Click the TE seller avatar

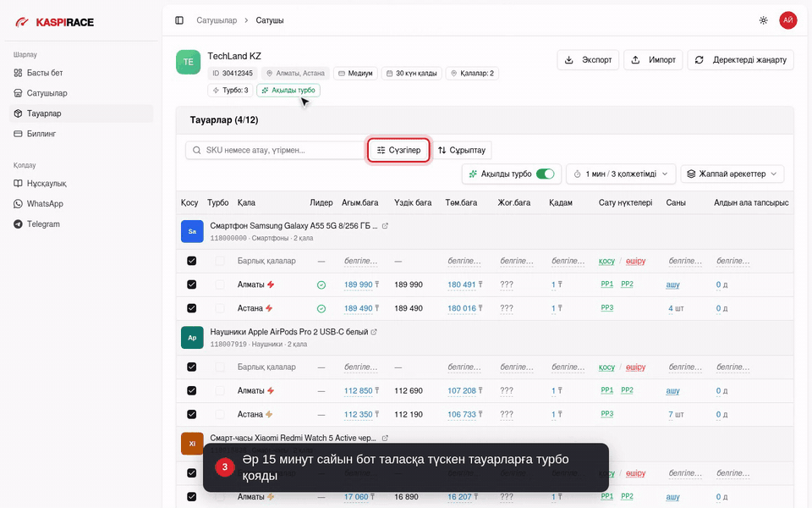click(188, 62)
